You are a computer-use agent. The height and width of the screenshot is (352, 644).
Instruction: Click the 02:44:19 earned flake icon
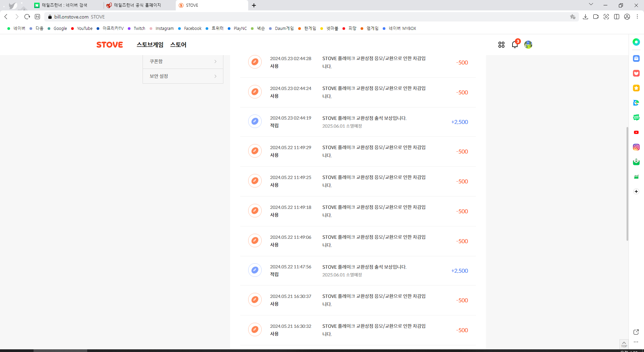point(255,121)
